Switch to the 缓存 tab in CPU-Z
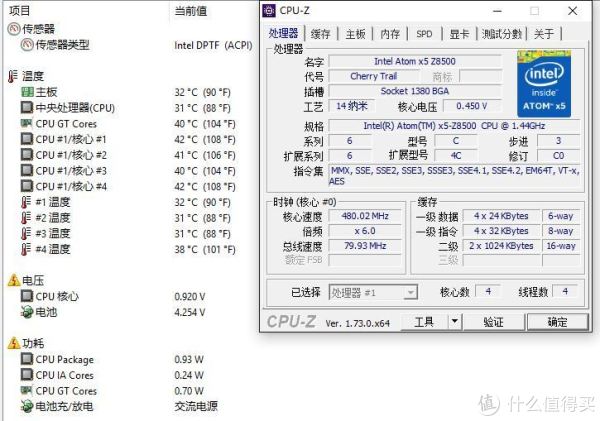Screen dimensions: 600x421 tap(320, 34)
